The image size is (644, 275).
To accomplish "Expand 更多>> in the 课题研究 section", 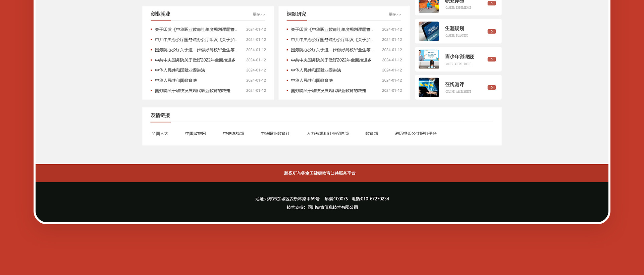I will point(394,14).
